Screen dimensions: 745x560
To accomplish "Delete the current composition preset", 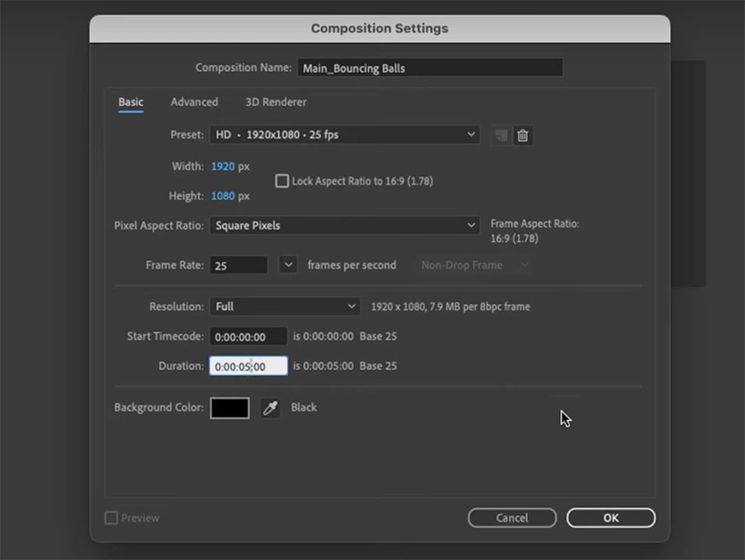I will pos(523,135).
